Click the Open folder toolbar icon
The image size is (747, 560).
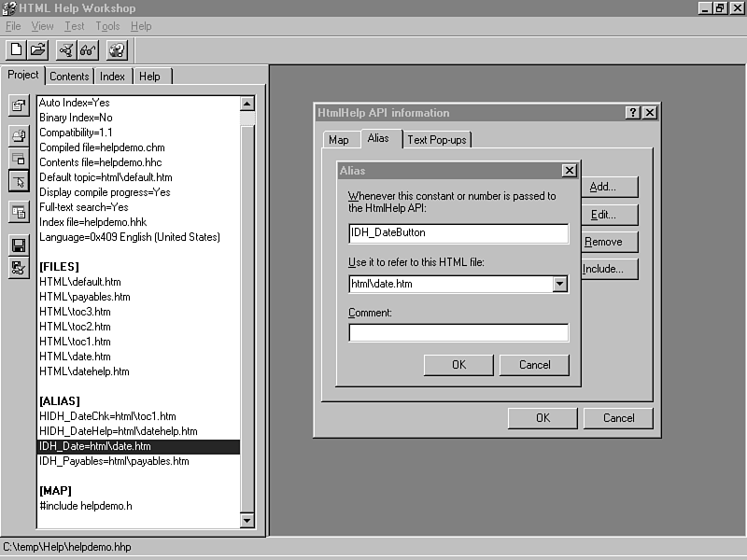[x=37, y=50]
